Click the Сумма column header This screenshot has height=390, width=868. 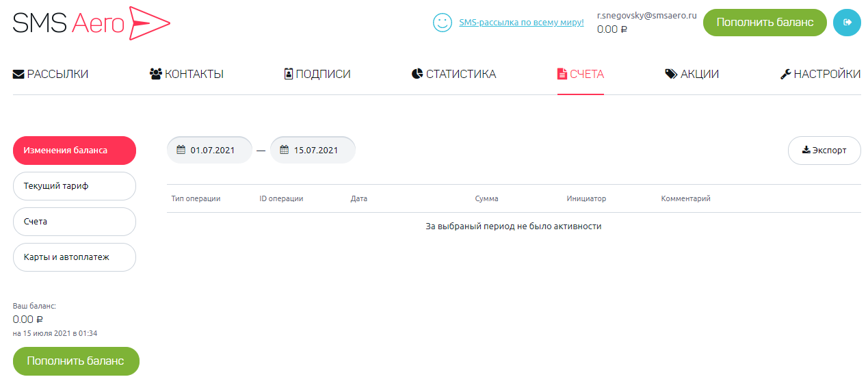(x=486, y=199)
